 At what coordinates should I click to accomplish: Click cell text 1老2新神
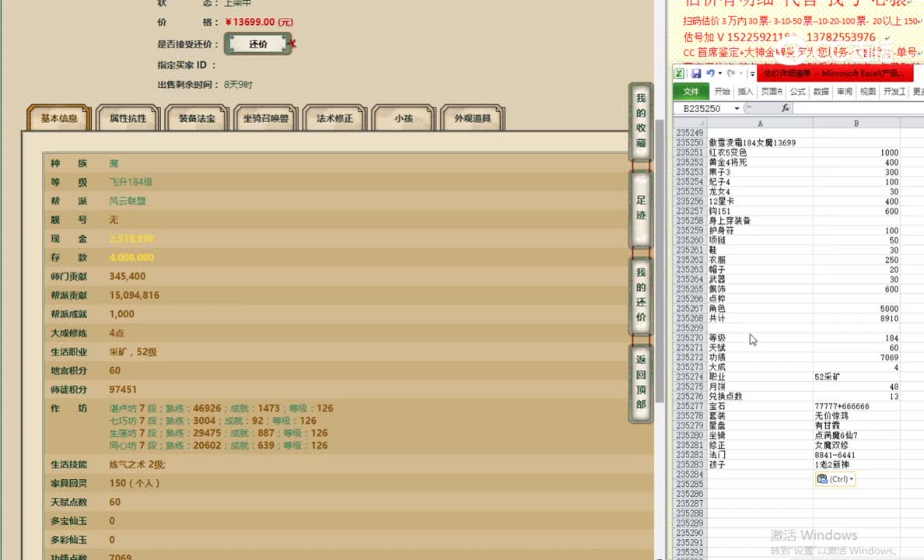coord(831,464)
